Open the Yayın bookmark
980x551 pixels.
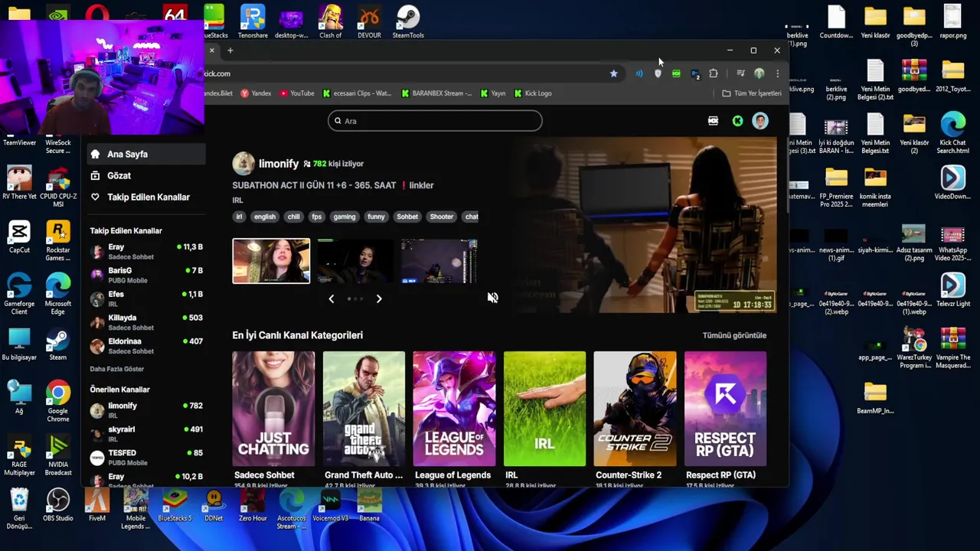493,93
